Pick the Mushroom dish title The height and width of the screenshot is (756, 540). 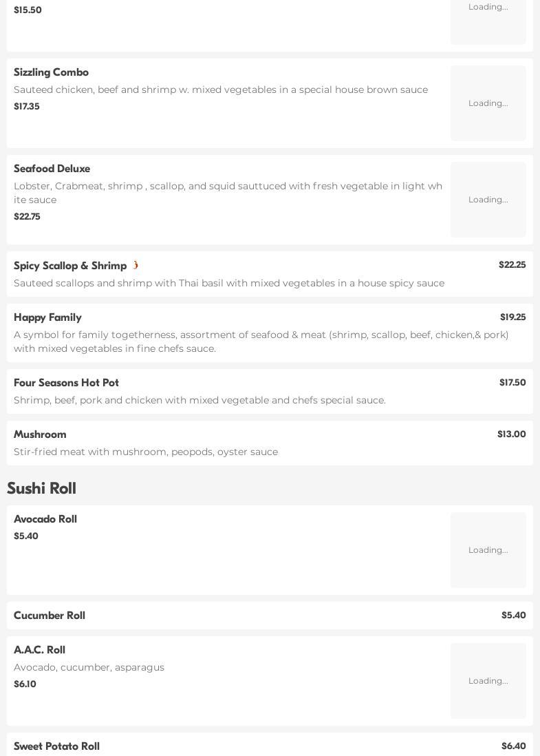[x=40, y=434]
